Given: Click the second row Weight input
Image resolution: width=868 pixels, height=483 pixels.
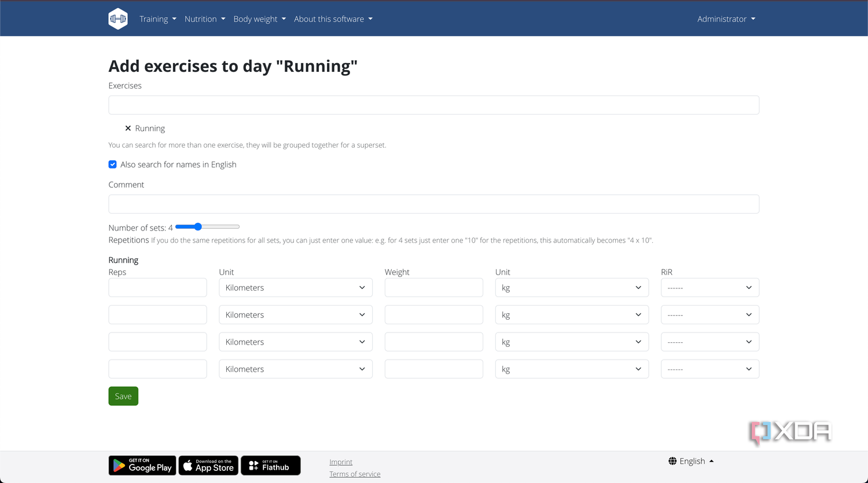Looking at the screenshot, I should click(434, 315).
